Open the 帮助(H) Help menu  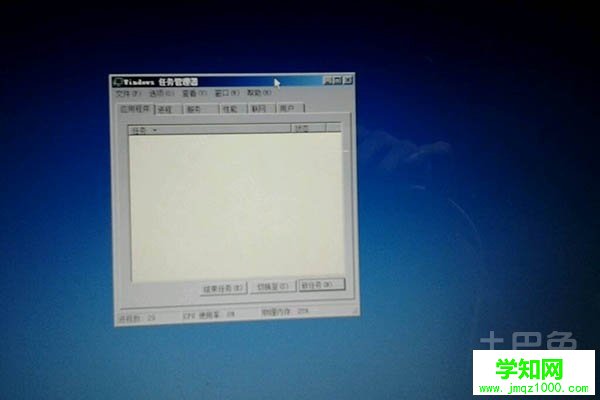(259, 92)
